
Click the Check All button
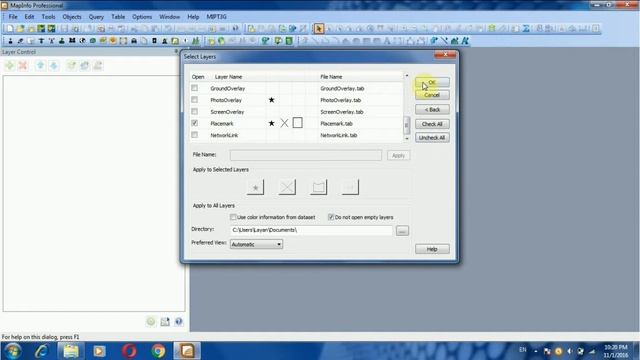(x=432, y=124)
